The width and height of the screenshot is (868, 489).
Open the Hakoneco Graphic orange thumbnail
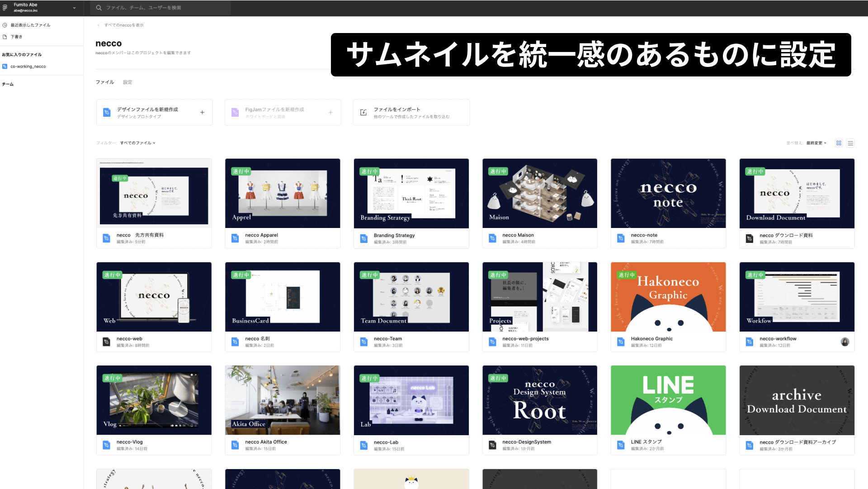(x=668, y=297)
